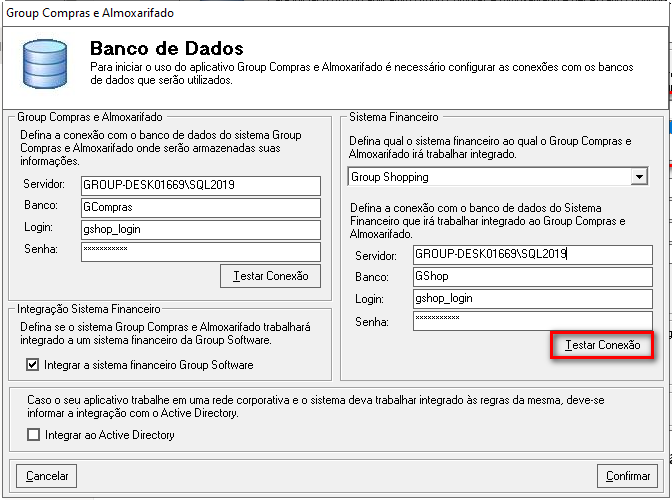Image resolution: width=672 pixels, height=500 pixels.
Task: Click the Banco de Dados heading text
Action: [167, 48]
